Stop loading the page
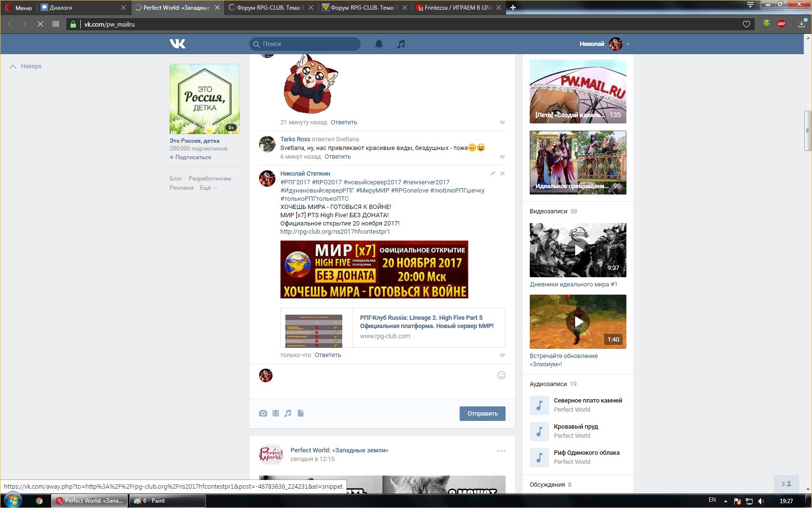 pyautogui.click(x=40, y=24)
